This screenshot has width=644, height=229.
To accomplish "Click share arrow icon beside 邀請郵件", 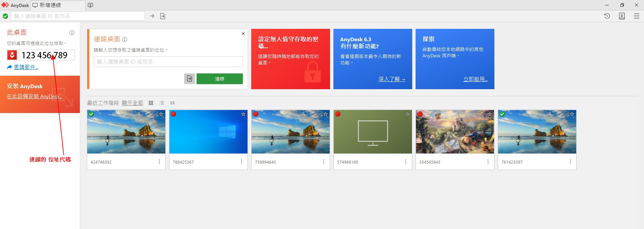I will (9, 67).
